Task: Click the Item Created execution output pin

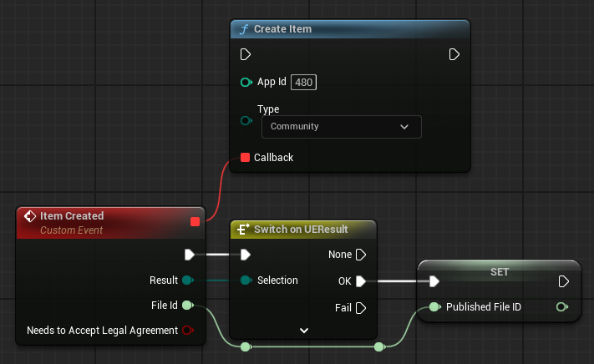Action: click(190, 254)
